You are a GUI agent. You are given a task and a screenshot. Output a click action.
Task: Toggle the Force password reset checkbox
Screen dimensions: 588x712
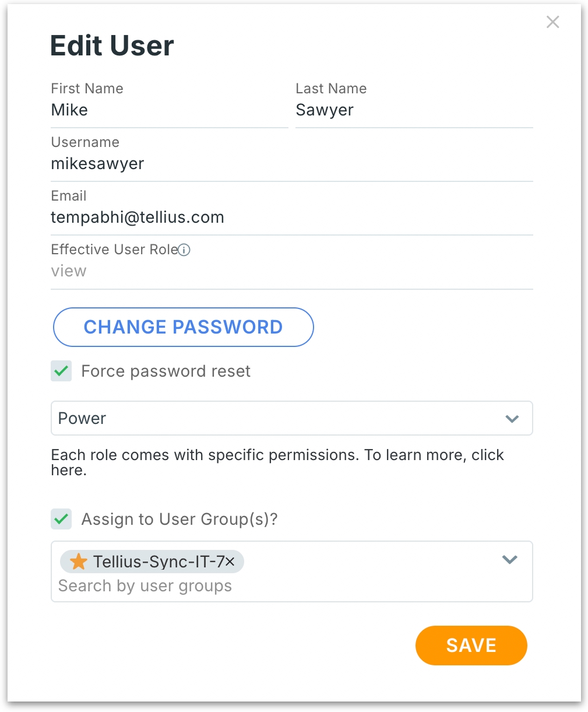click(x=61, y=371)
